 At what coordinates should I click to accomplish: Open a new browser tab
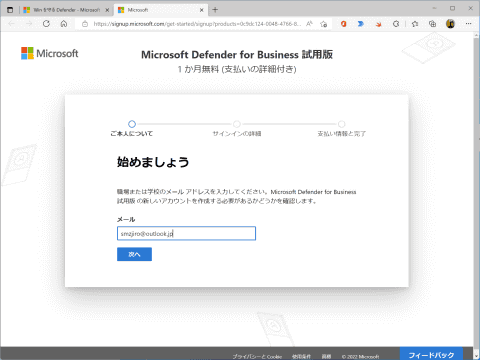click(215, 10)
